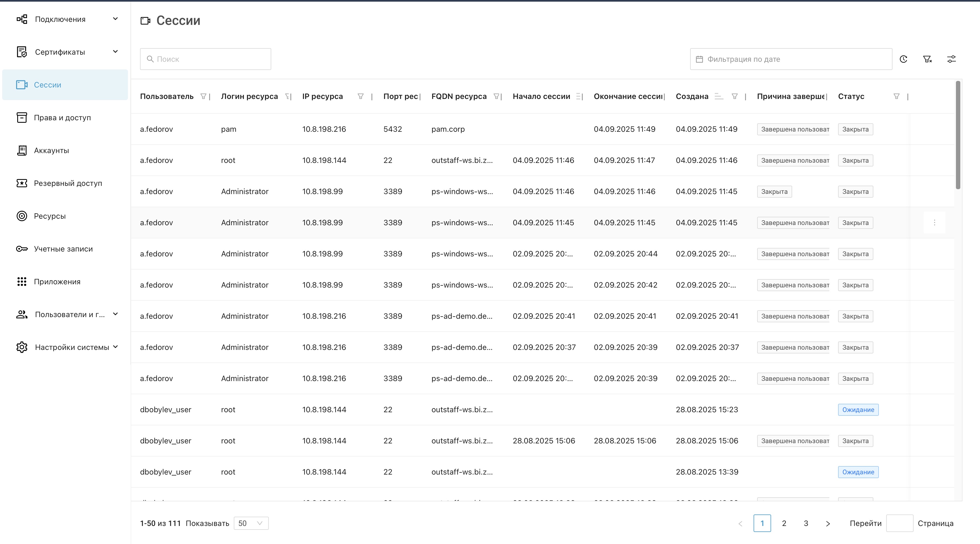Open the rows-per-page 50 dropdown
The height and width of the screenshot is (544, 980).
point(251,523)
